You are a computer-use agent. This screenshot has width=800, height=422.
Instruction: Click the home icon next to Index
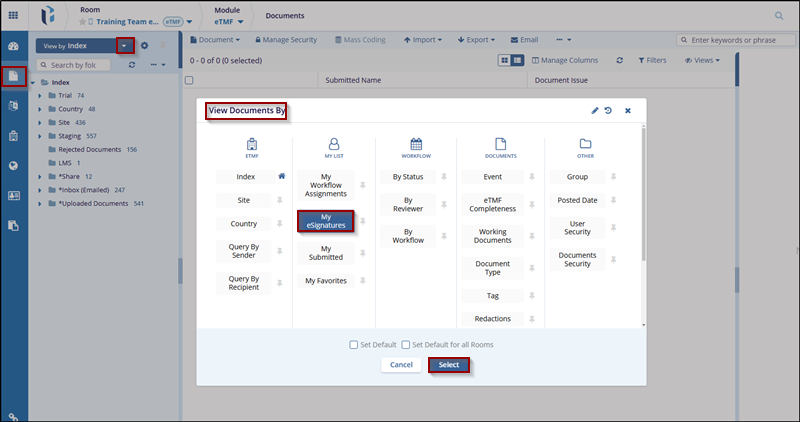(282, 176)
